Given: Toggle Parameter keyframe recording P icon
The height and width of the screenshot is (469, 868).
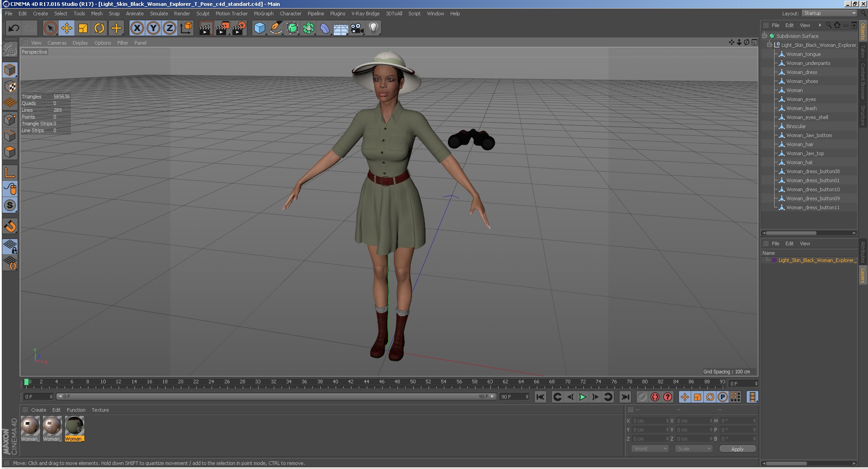Looking at the screenshot, I should (722, 397).
